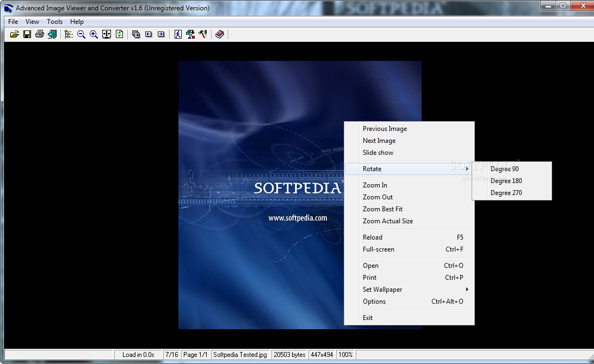This screenshot has height=364, width=594.
Task: Click the Exit door icon in the toolbar
Action: coord(52,34)
